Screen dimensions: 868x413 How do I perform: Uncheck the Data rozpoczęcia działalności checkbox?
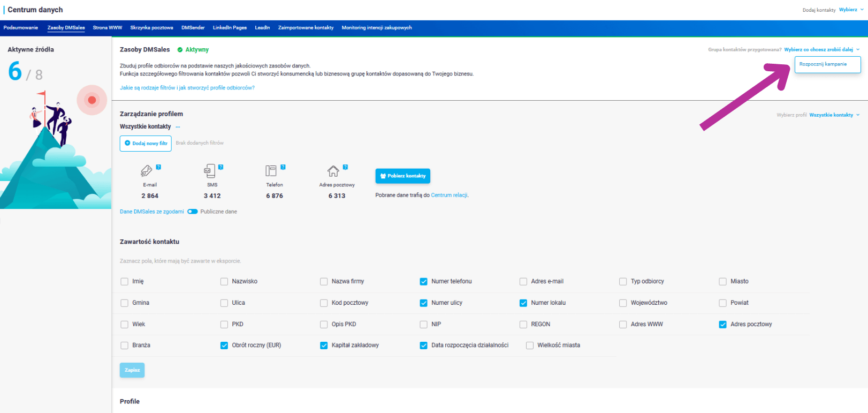(x=424, y=346)
